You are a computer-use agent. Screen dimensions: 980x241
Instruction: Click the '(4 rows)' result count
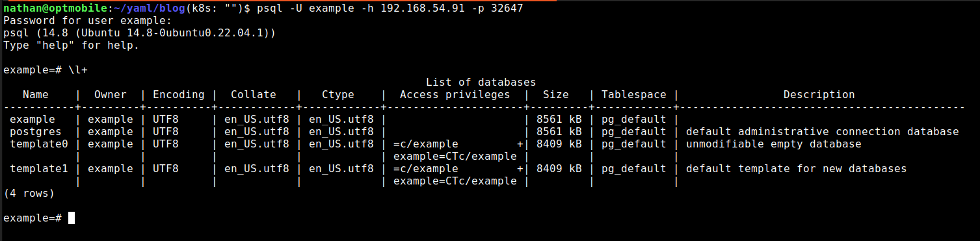[29, 194]
